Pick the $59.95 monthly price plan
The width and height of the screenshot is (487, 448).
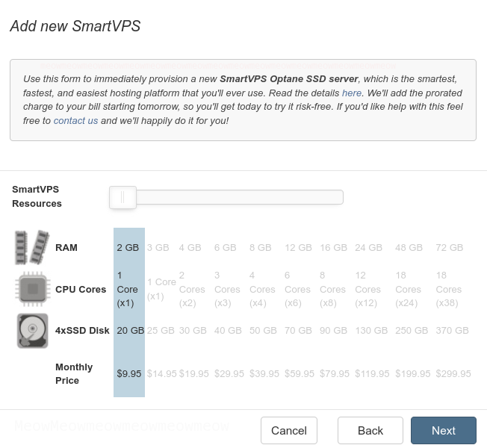click(300, 373)
